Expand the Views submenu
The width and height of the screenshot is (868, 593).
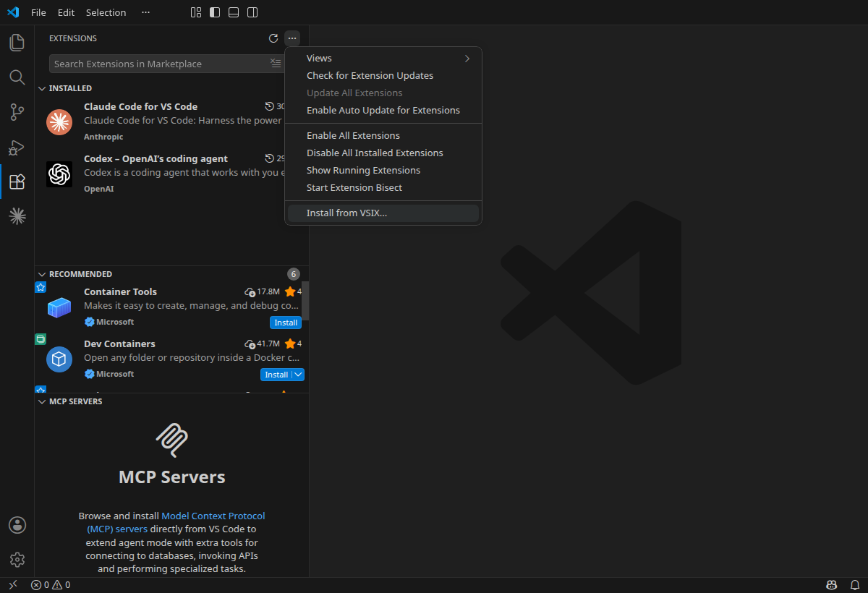tap(383, 59)
